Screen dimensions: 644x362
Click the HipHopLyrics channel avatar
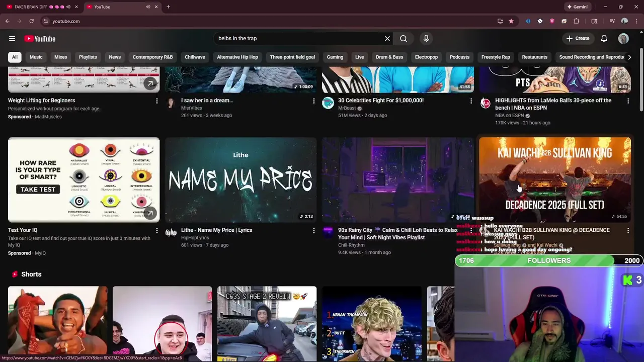pos(171,233)
